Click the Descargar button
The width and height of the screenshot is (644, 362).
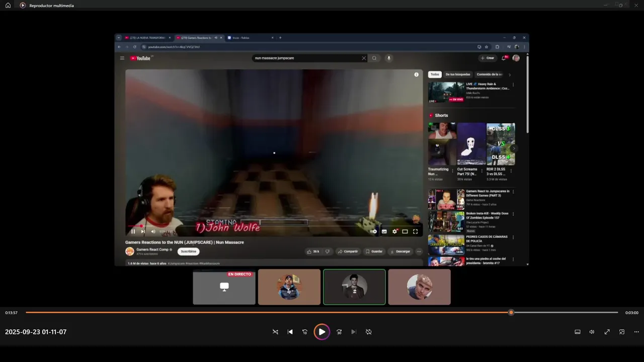[x=400, y=251]
